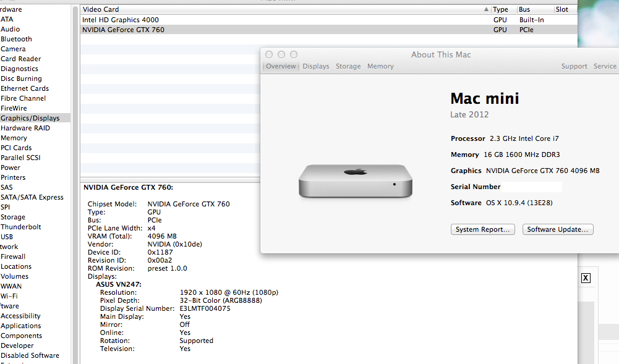Image resolution: width=619 pixels, height=364 pixels.
Task: Click the sidebar vertical scrollbar
Action: 75,185
